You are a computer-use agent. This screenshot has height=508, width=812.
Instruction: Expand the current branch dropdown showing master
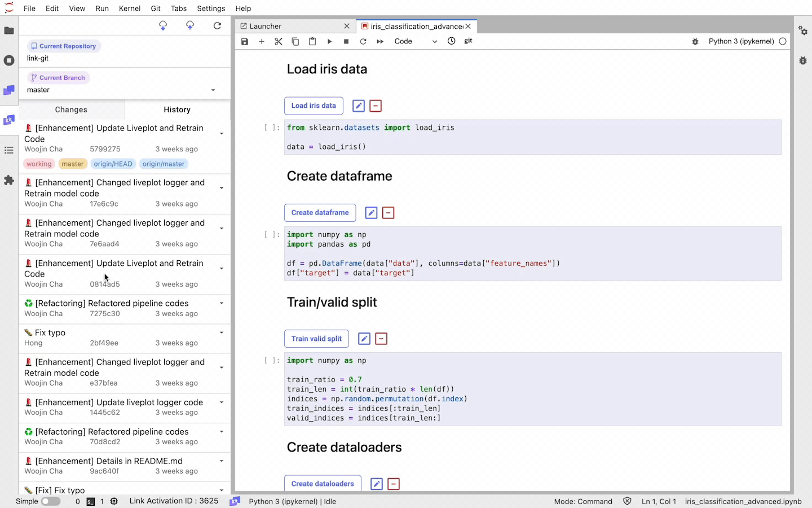(213, 89)
